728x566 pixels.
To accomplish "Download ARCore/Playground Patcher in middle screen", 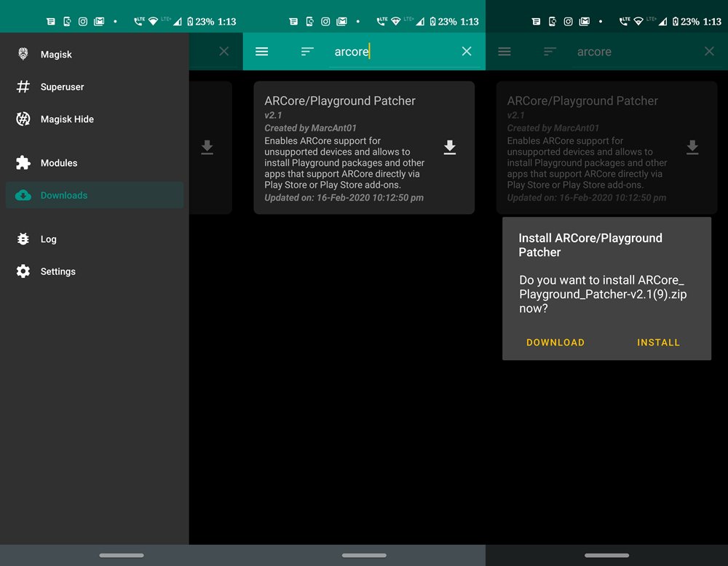I will [449, 147].
